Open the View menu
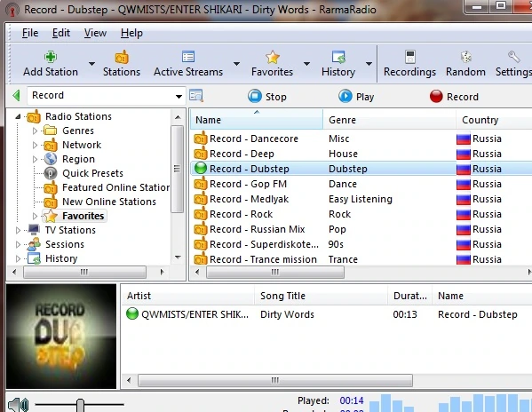532x412 pixels. [95, 33]
